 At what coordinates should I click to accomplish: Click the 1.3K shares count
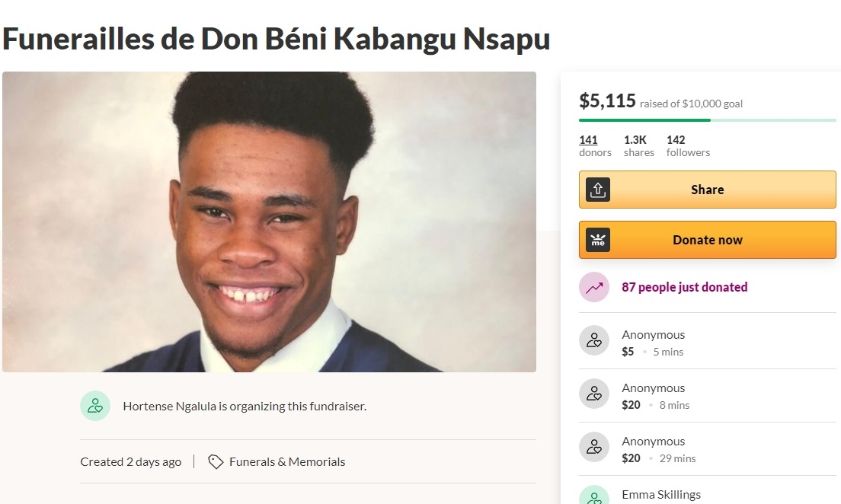coord(639,146)
